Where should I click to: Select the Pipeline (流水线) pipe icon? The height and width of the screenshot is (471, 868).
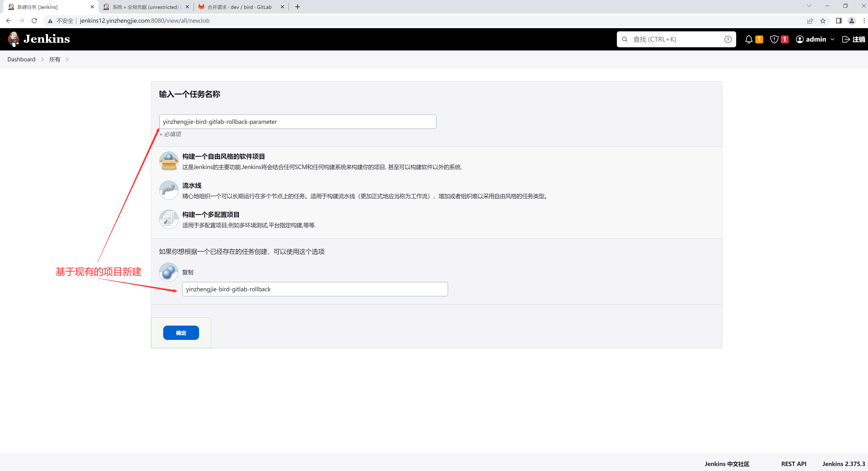[168, 190]
